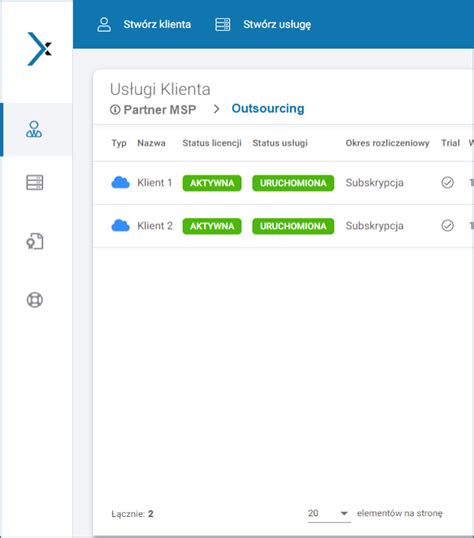The width and height of the screenshot is (474, 538).
Task: Sort by the Typ column header
Action: pyautogui.click(x=119, y=143)
